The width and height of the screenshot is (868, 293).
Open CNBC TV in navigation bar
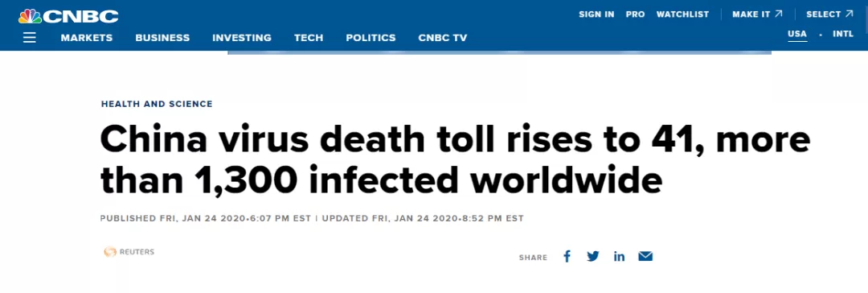click(443, 38)
